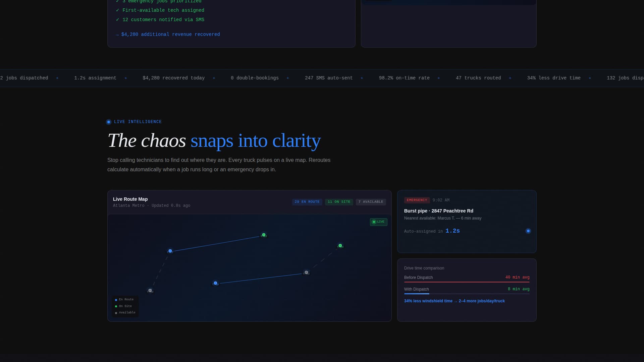The width and height of the screenshot is (644, 362).
Task: Click 'First-available tech assigned' checklist line
Action: tap(163, 10)
